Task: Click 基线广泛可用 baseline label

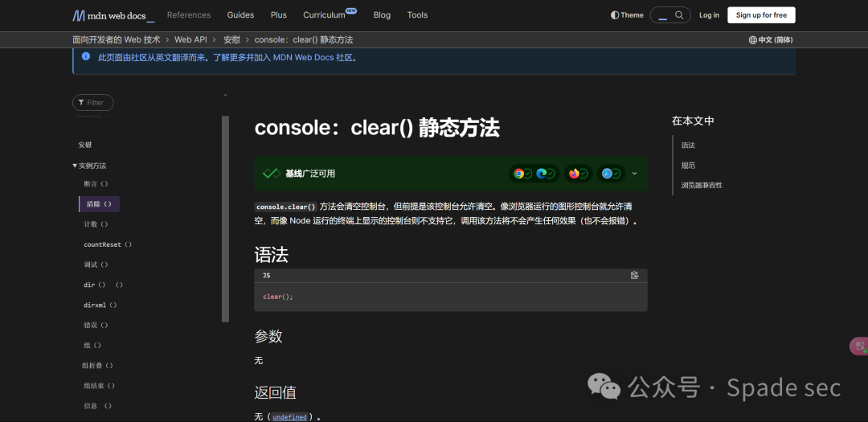Action: click(310, 174)
